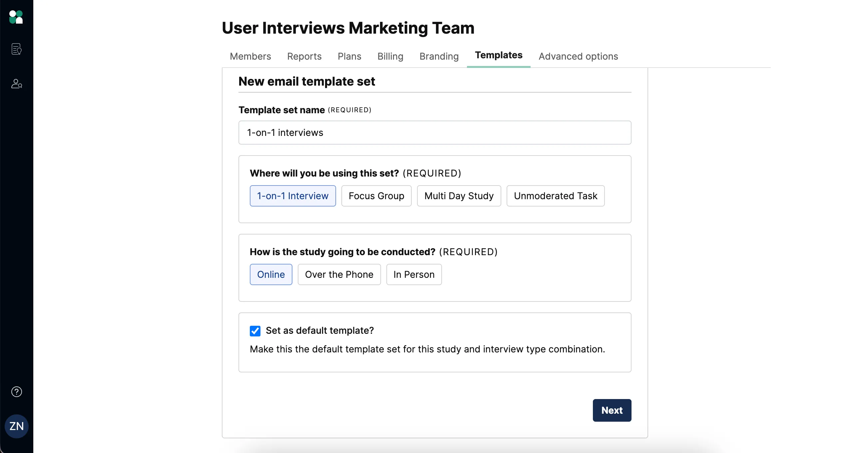
Task: Click the ZN user avatar
Action: 17,426
